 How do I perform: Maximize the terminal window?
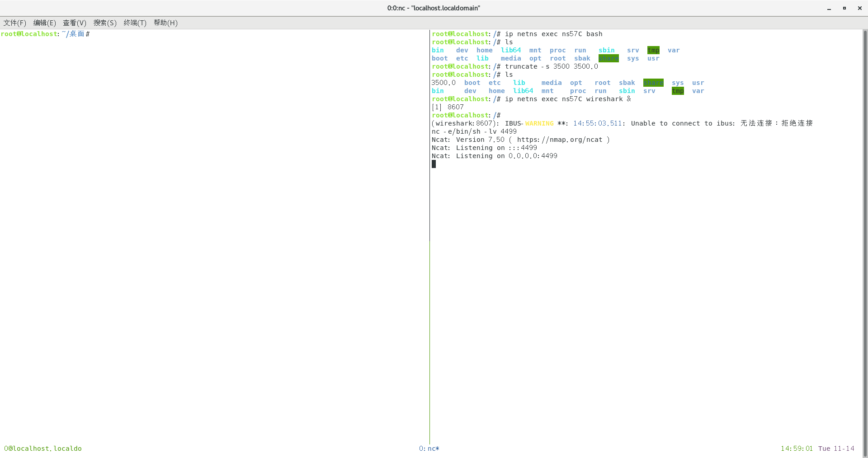pos(844,8)
